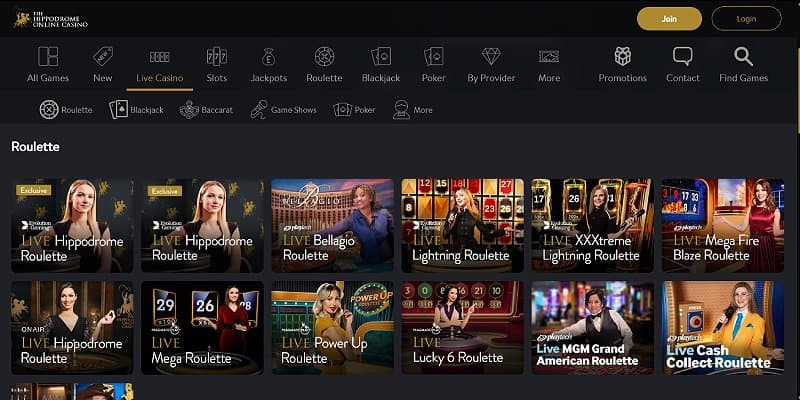This screenshot has height=400, width=800.
Task: Click the Contact chat bubble icon
Action: [x=683, y=57]
